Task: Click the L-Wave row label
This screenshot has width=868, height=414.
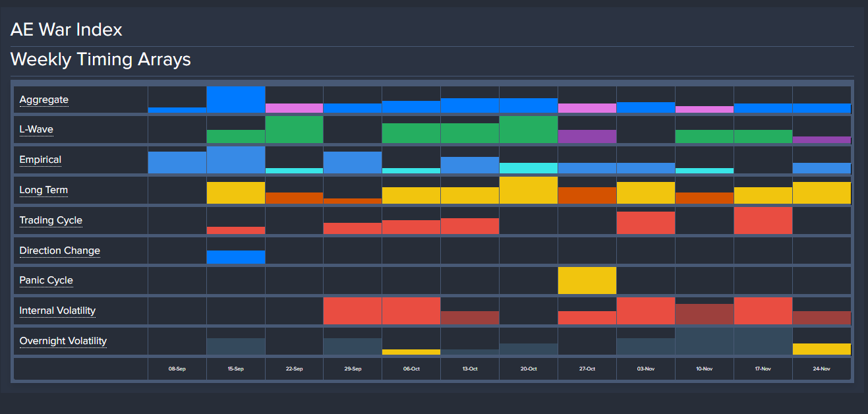Action: coord(36,130)
